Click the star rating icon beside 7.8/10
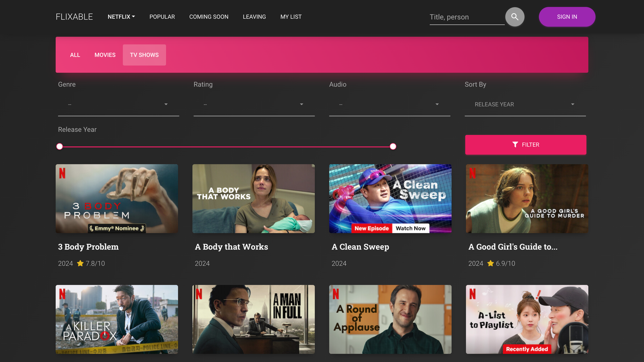Screen dimensions: 644x362 pos(80,263)
